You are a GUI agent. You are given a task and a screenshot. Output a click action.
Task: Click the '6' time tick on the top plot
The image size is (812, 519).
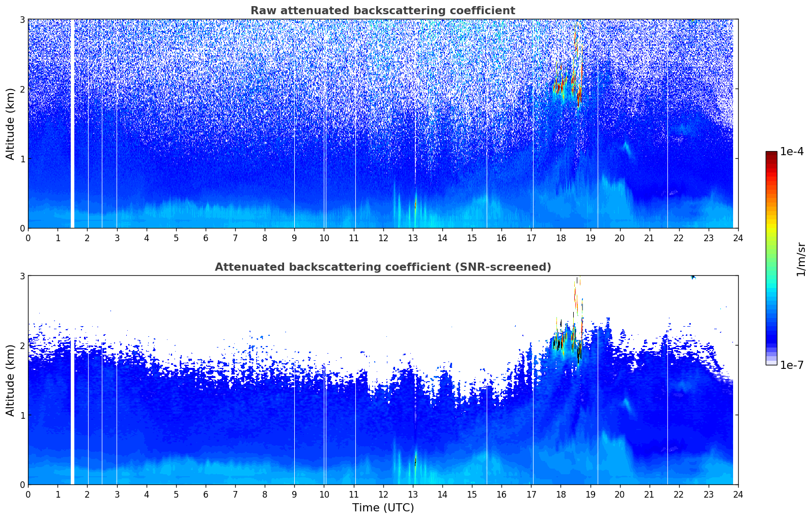(206, 238)
